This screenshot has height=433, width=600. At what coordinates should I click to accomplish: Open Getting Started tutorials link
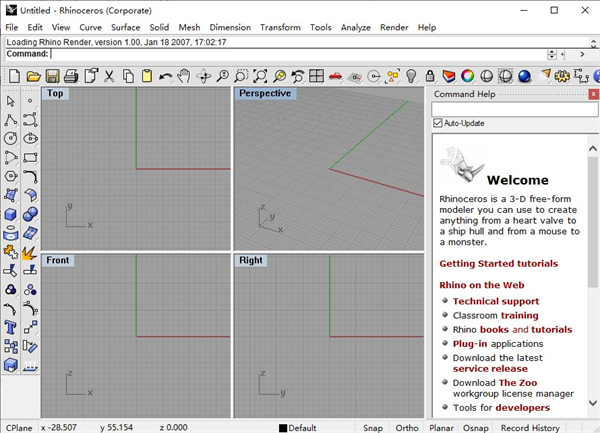(498, 264)
